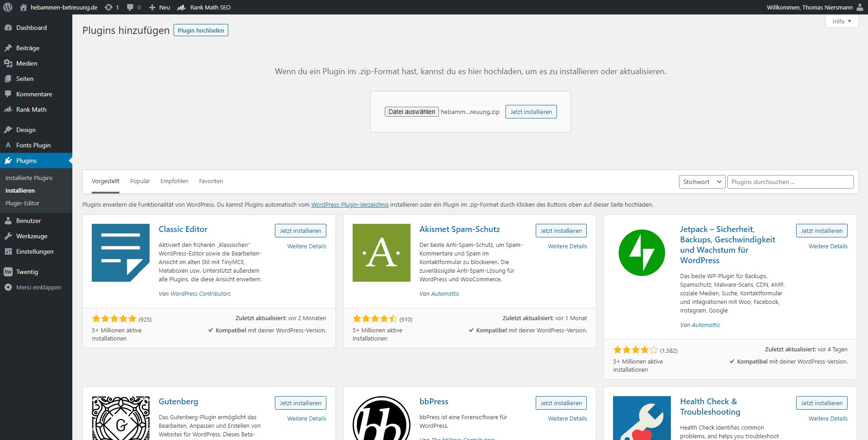Switch to the Populär tab
The height and width of the screenshot is (440, 868).
[140, 181]
